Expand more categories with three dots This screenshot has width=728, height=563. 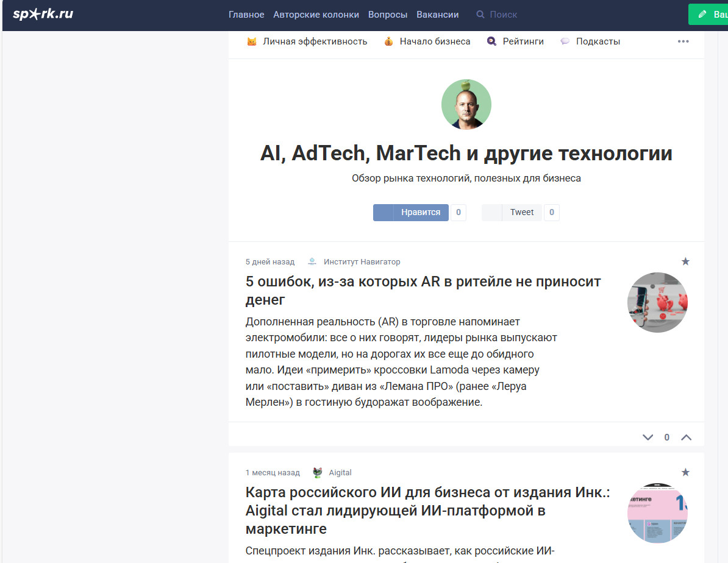pyautogui.click(x=683, y=41)
